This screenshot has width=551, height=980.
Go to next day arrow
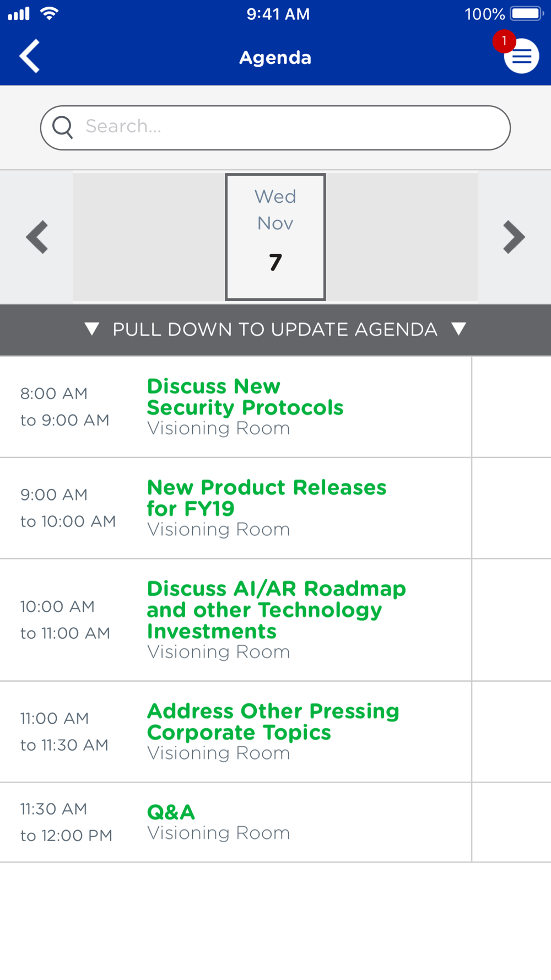pos(514,237)
